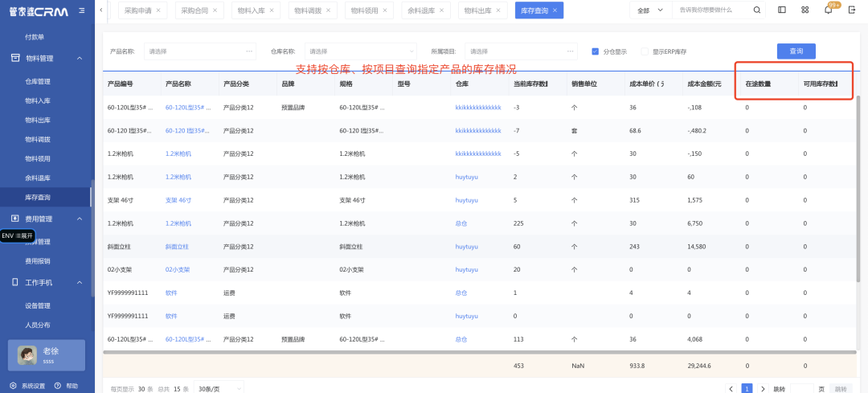Viewport: 868px width, 393px height.
Task: Open 设备管理 in the sidebar
Action: click(38, 305)
